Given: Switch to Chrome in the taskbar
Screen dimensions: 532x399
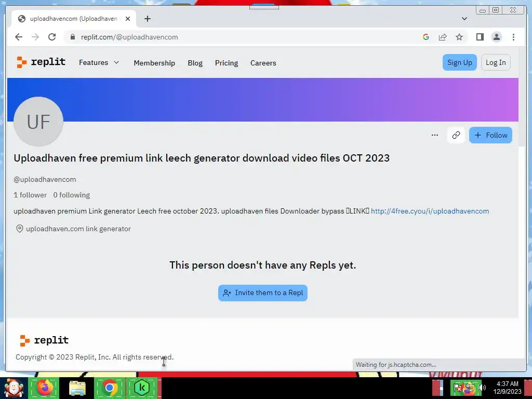Looking at the screenshot, I should pos(109,388).
